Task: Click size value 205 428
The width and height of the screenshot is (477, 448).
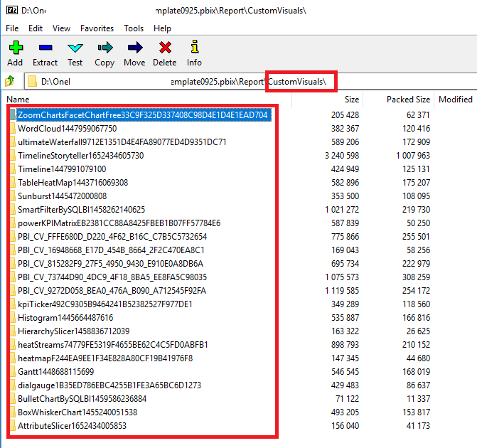Action: tap(345, 115)
